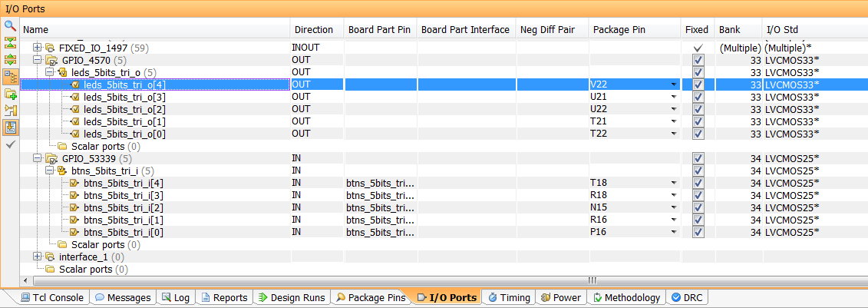868x308 pixels.
Task: Open the Design Runs tab
Action: point(292,298)
